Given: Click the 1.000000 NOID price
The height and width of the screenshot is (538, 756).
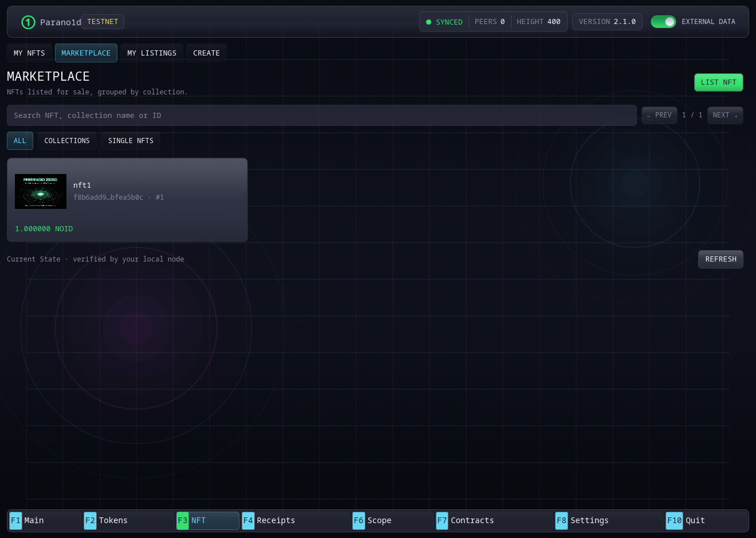Looking at the screenshot, I should point(44,229).
